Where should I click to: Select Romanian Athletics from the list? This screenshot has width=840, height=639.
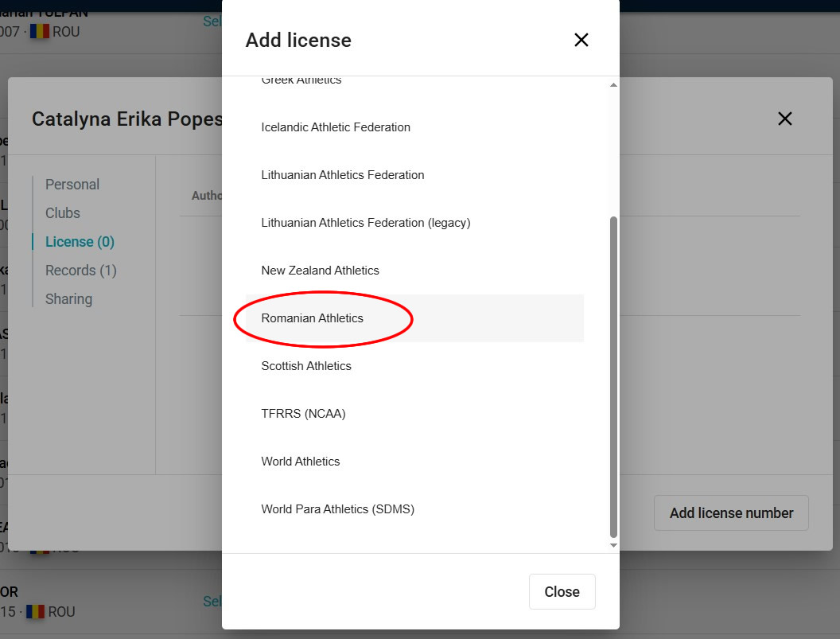point(312,318)
